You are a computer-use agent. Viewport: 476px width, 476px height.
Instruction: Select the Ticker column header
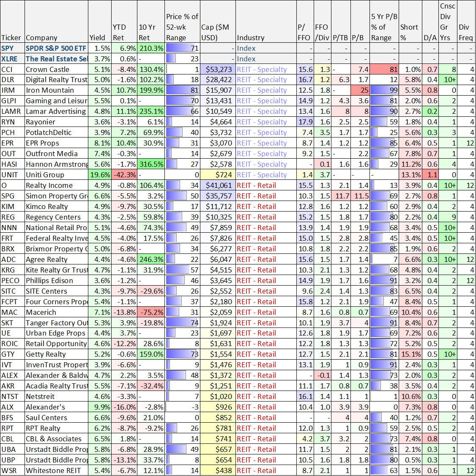click(x=12, y=22)
